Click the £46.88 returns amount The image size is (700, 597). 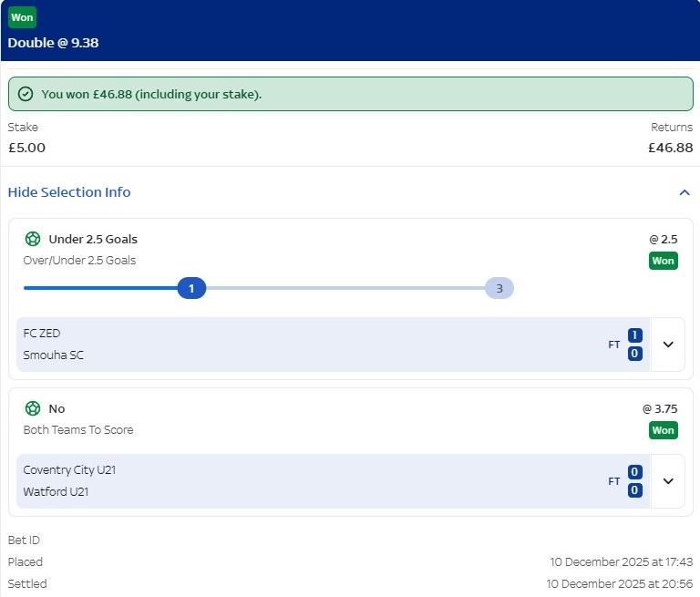[x=670, y=148]
